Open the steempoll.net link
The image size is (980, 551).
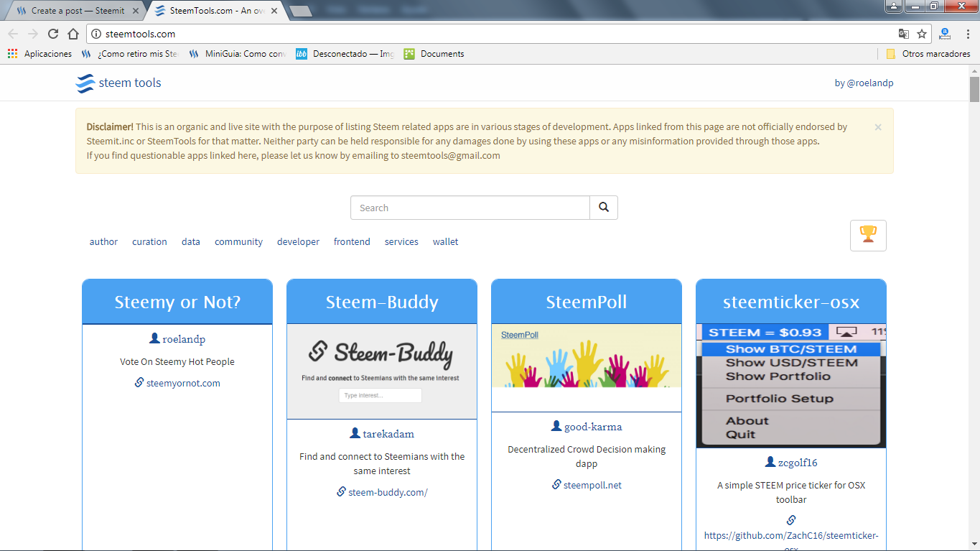[592, 485]
